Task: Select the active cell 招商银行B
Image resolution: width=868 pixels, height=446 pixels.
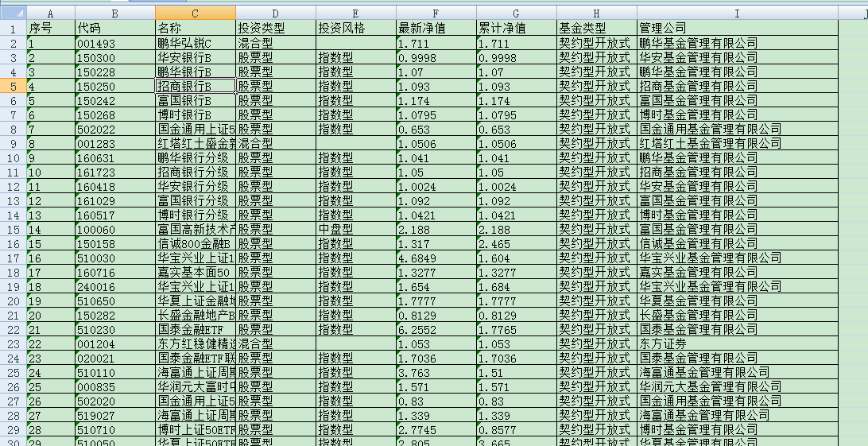Action: click(x=196, y=86)
